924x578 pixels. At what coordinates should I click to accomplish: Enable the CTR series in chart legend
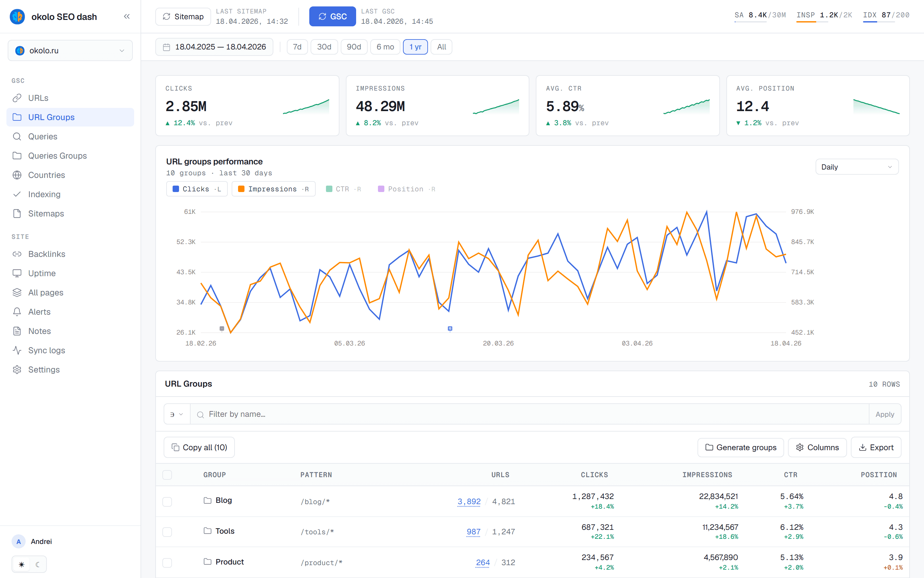pyautogui.click(x=343, y=189)
